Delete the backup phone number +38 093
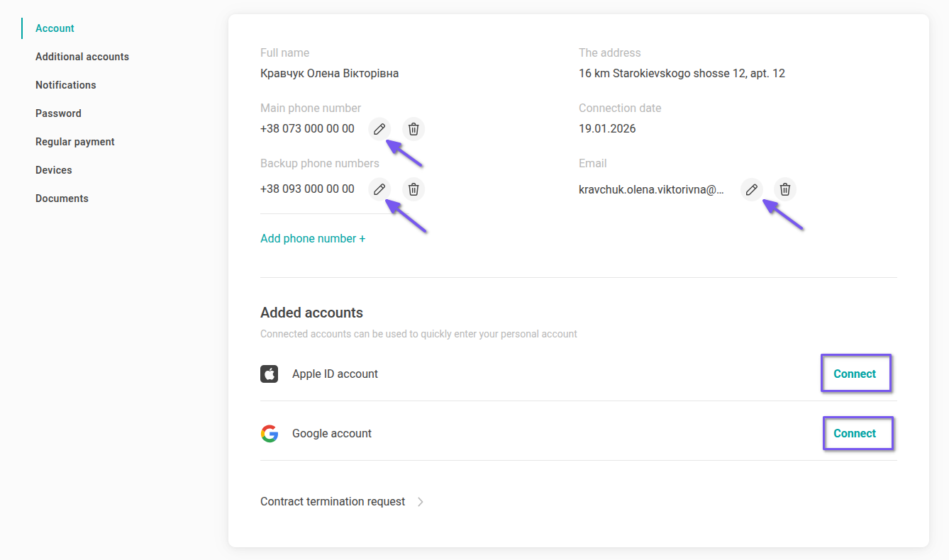 click(414, 189)
